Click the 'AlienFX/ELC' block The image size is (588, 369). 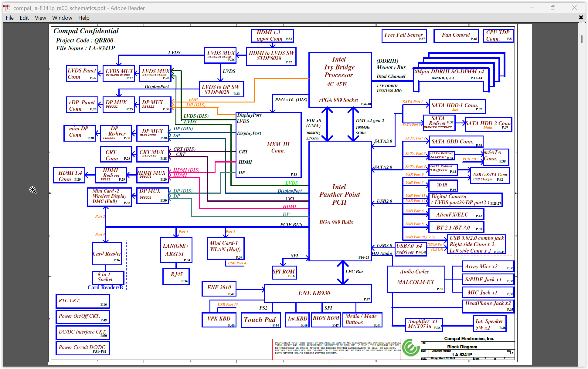pos(456,214)
